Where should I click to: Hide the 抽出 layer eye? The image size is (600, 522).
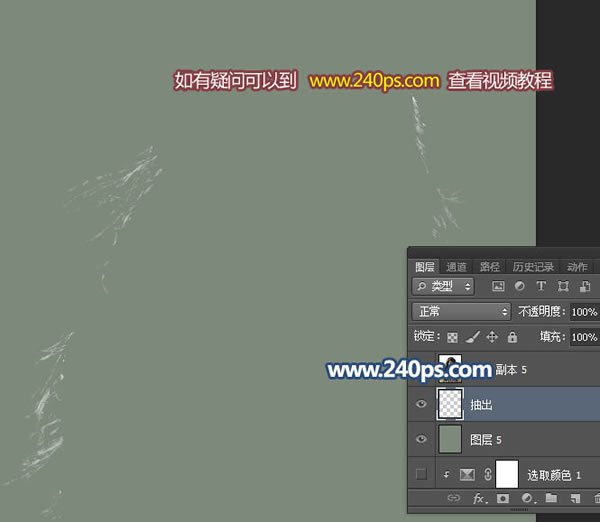(421, 404)
